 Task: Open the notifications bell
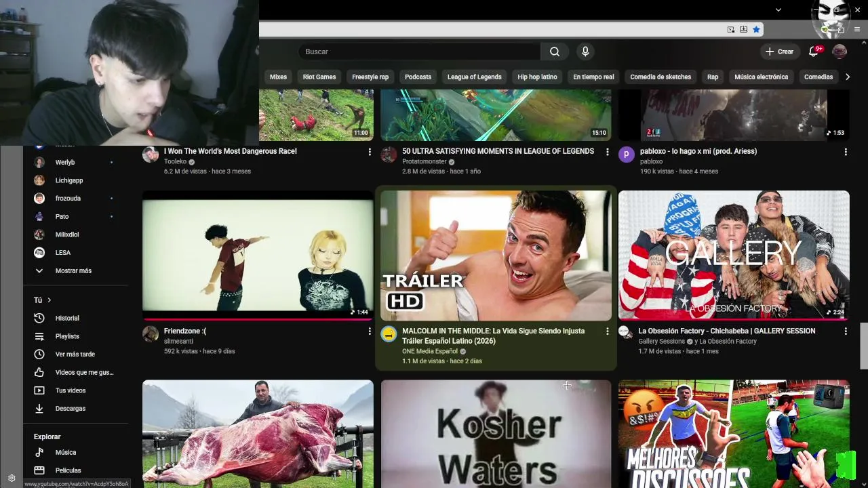pos(814,52)
